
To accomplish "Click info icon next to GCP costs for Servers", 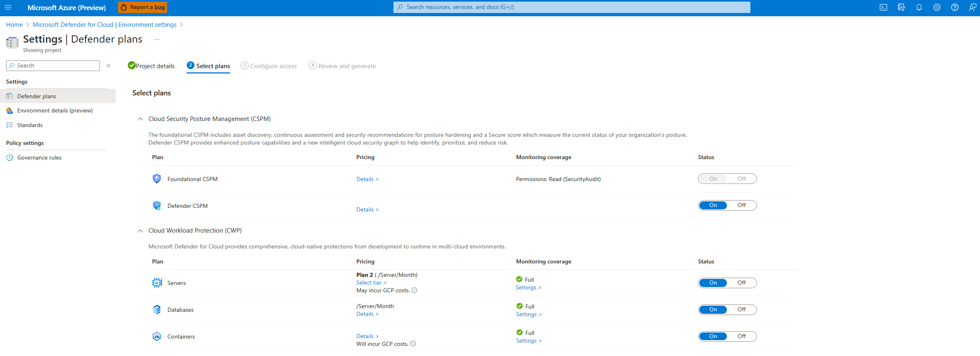I will click(414, 290).
